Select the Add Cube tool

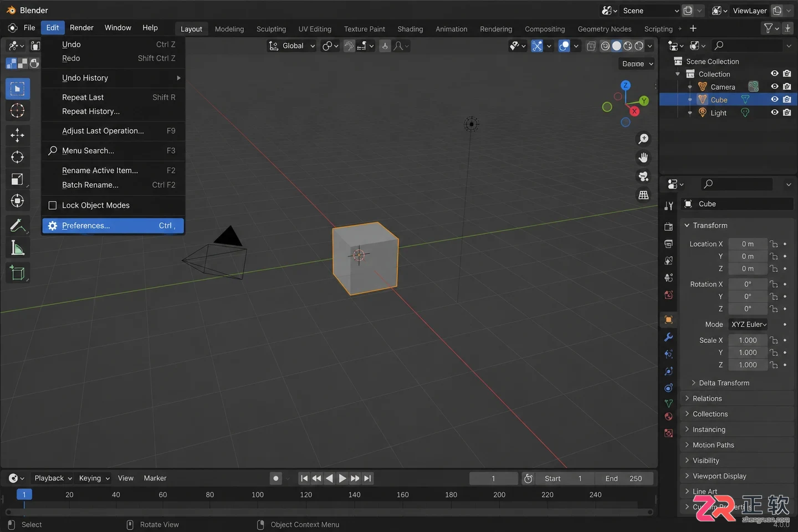coord(17,273)
